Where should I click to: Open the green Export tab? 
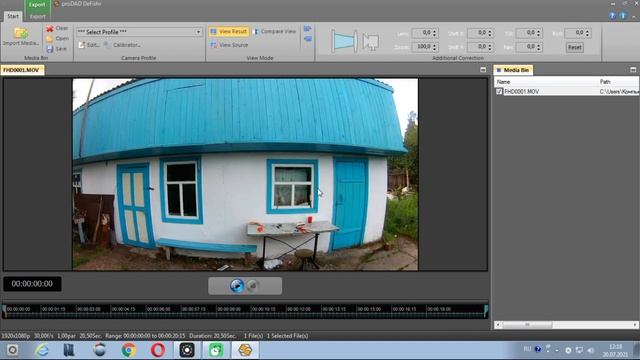click(37, 10)
